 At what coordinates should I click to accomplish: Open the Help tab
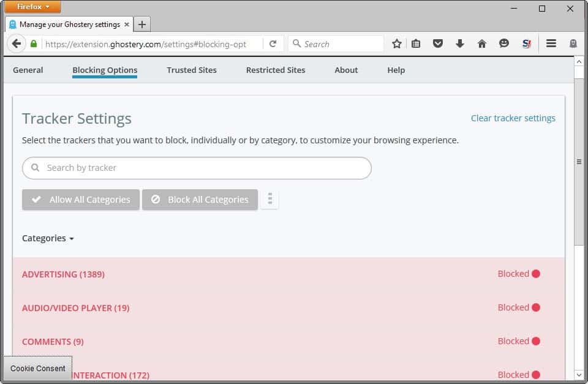pos(396,70)
